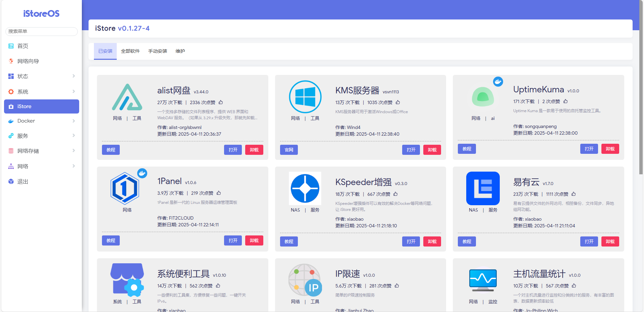Click the 1Panel hexagon app icon
The width and height of the screenshot is (644, 312).
[x=125, y=188]
